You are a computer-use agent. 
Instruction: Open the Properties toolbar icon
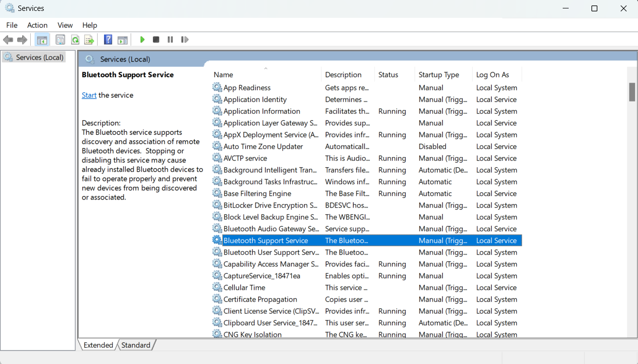pos(60,40)
